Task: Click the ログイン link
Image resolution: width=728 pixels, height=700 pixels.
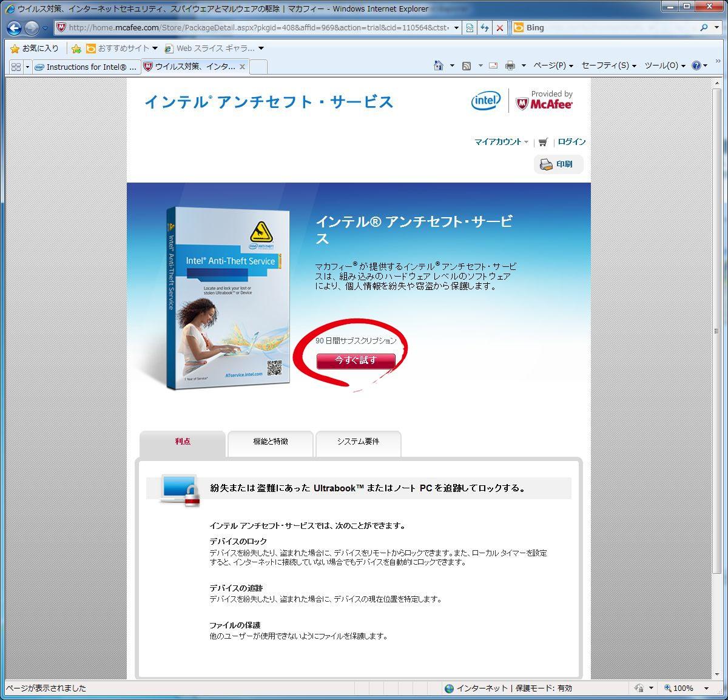Action: [x=571, y=142]
